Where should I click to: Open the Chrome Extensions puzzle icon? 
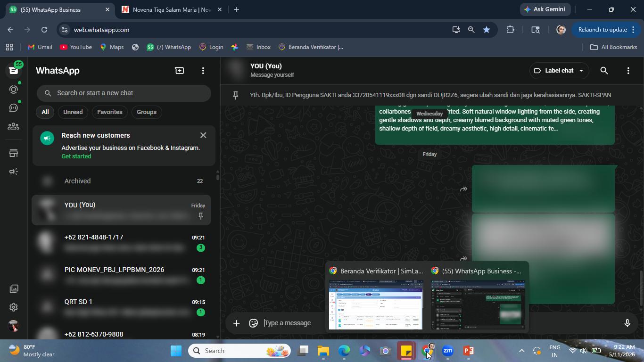(x=510, y=30)
